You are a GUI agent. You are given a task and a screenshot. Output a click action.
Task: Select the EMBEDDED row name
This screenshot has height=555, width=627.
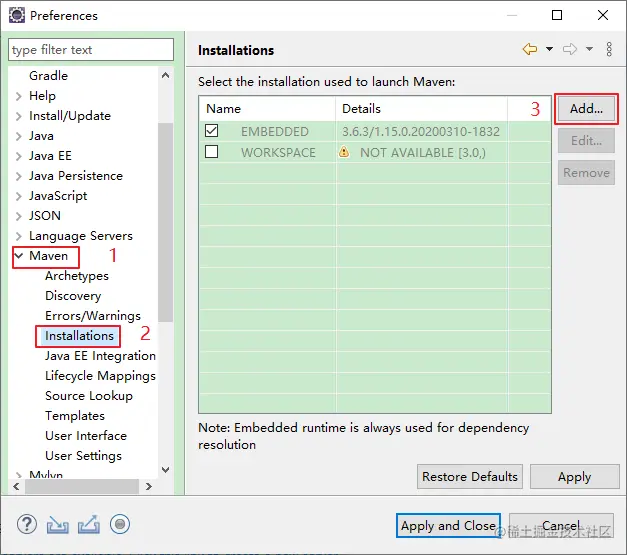click(x=275, y=132)
